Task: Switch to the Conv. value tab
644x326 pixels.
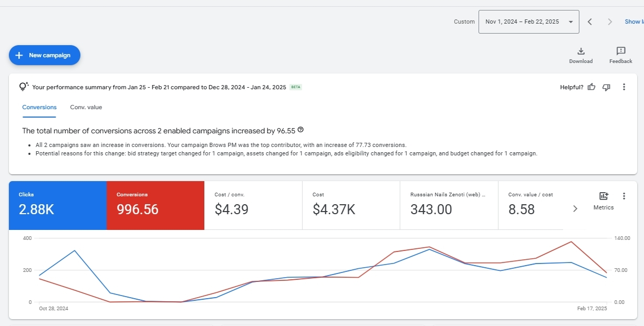Action: click(86, 107)
